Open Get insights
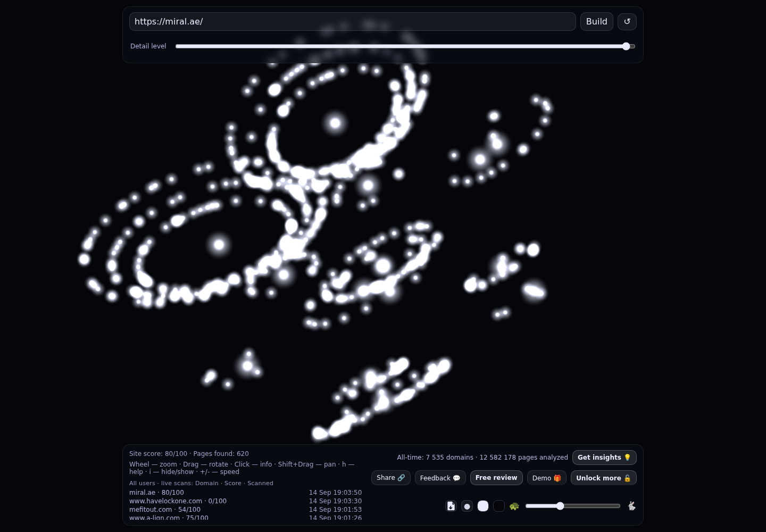This screenshot has width=766, height=532. (604, 458)
